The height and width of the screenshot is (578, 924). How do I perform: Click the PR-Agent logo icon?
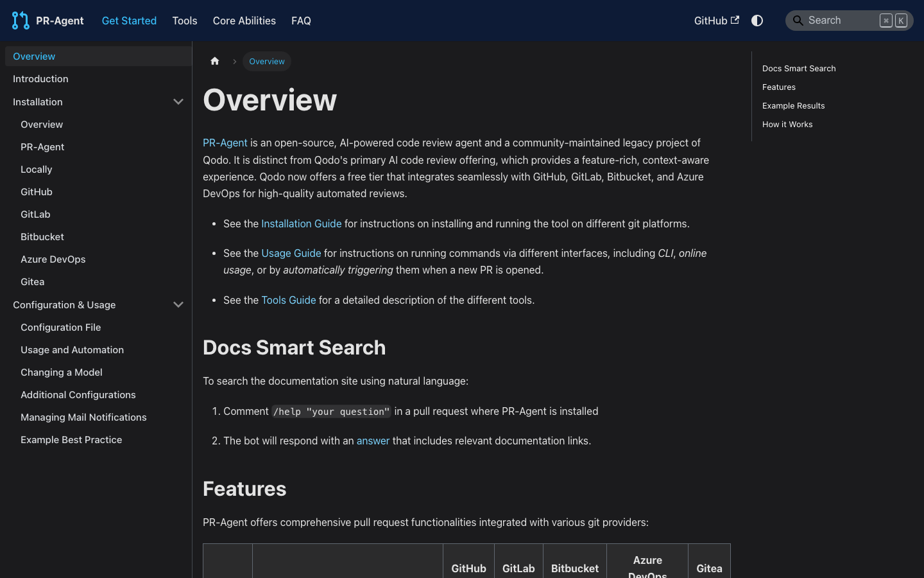tap(21, 21)
